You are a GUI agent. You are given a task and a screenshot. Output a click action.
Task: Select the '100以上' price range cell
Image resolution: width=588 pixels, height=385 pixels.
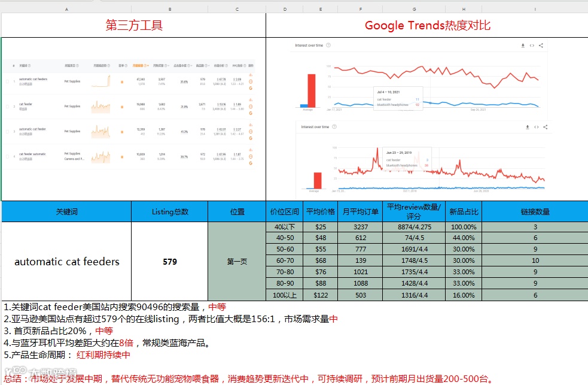click(285, 295)
